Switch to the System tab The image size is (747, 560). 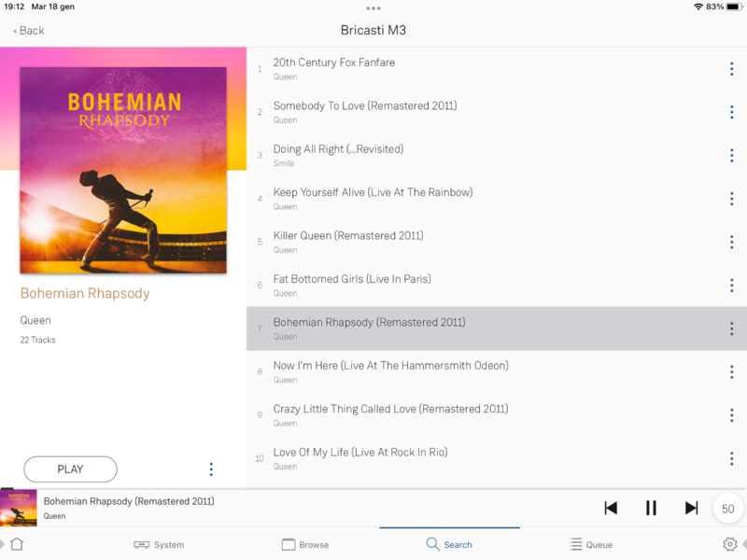point(159,544)
